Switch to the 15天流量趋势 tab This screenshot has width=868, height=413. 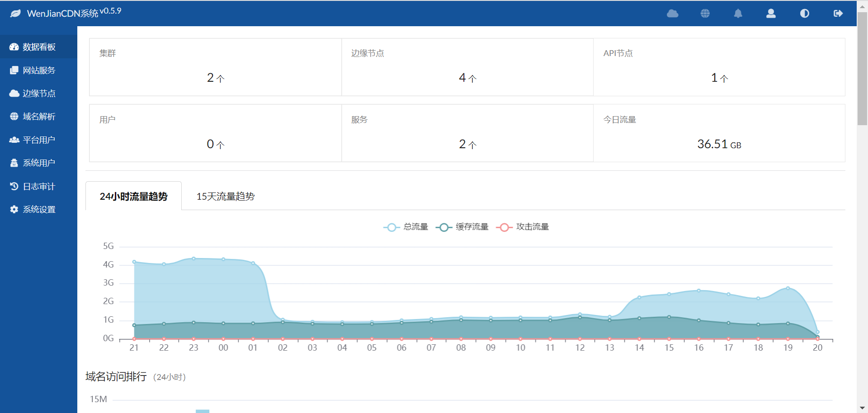click(226, 196)
